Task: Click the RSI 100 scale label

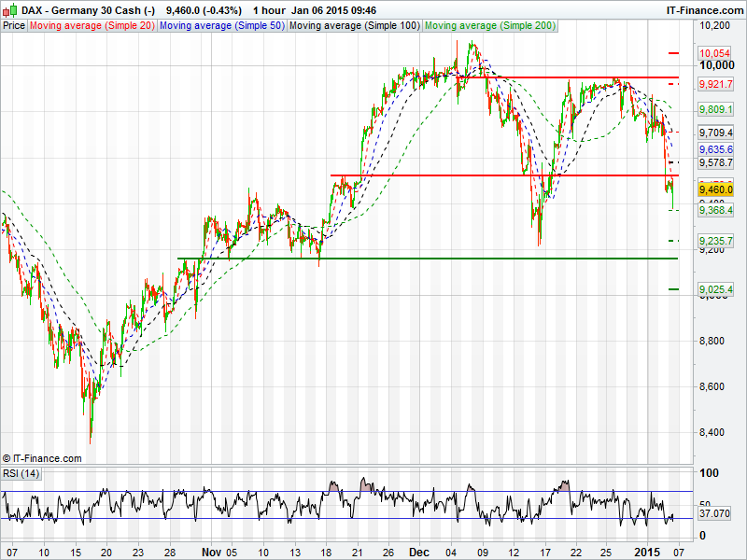Action: 709,473
